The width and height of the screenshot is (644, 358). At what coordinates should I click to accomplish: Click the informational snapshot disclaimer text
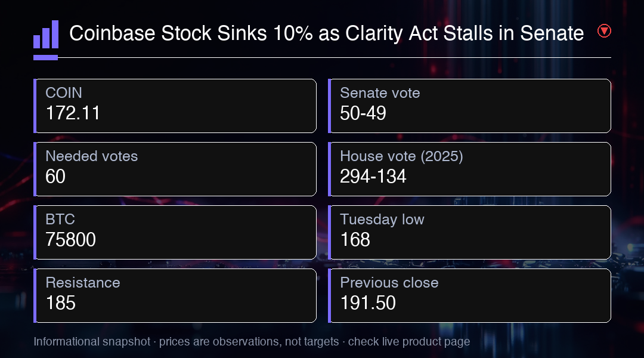pyautogui.click(x=252, y=341)
